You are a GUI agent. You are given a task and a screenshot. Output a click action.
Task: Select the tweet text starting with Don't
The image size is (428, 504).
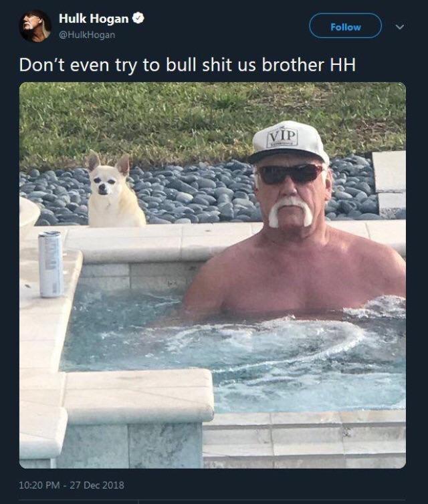pos(187,65)
